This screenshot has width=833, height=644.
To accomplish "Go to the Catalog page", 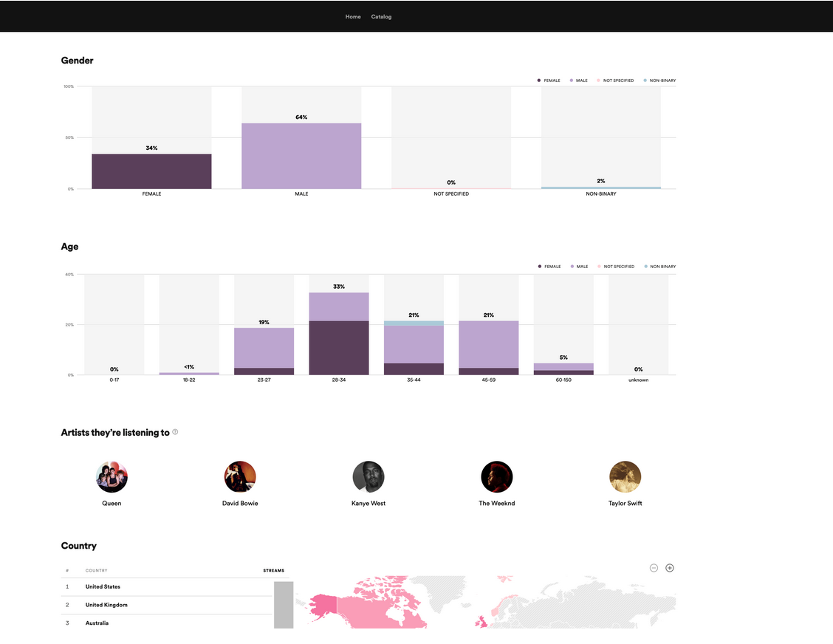I will pos(381,17).
